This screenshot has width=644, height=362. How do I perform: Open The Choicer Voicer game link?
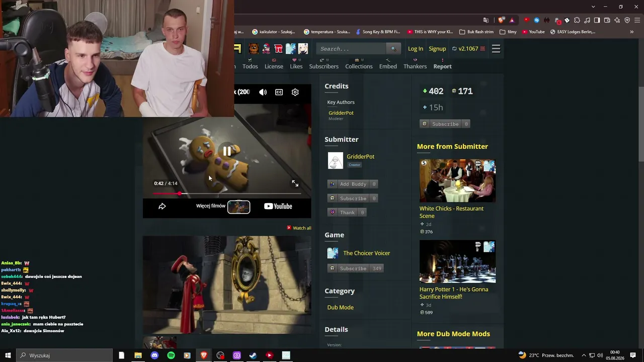(x=366, y=253)
